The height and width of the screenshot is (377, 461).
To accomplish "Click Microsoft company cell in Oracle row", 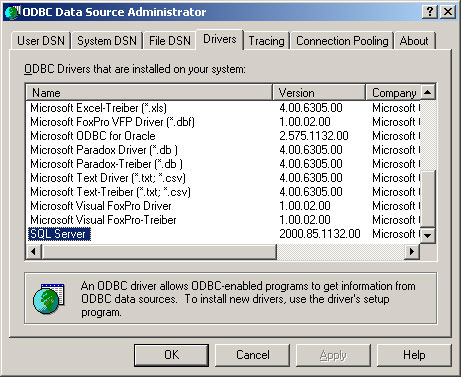I will (396, 136).
